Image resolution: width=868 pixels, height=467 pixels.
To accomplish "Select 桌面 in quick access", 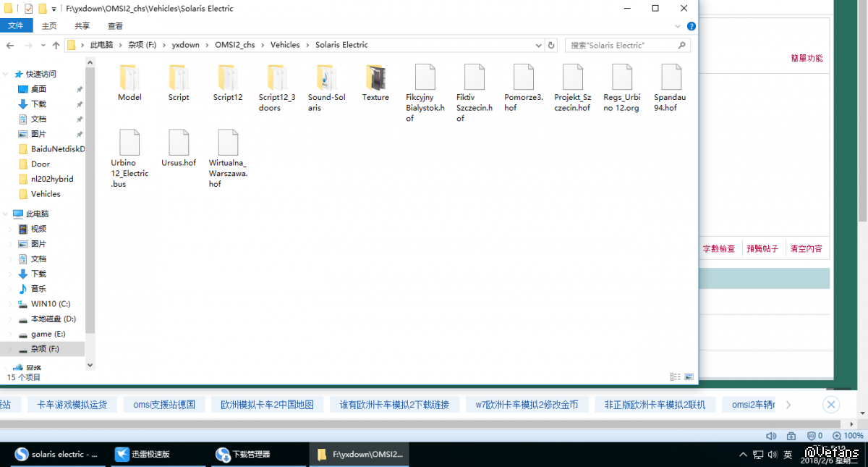I will (38, 89).
